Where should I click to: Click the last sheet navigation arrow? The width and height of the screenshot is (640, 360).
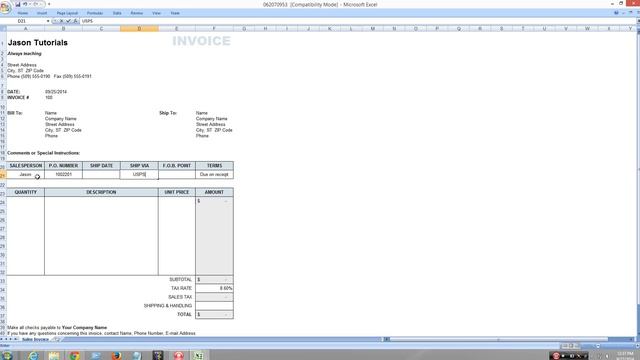pos(16,340)
